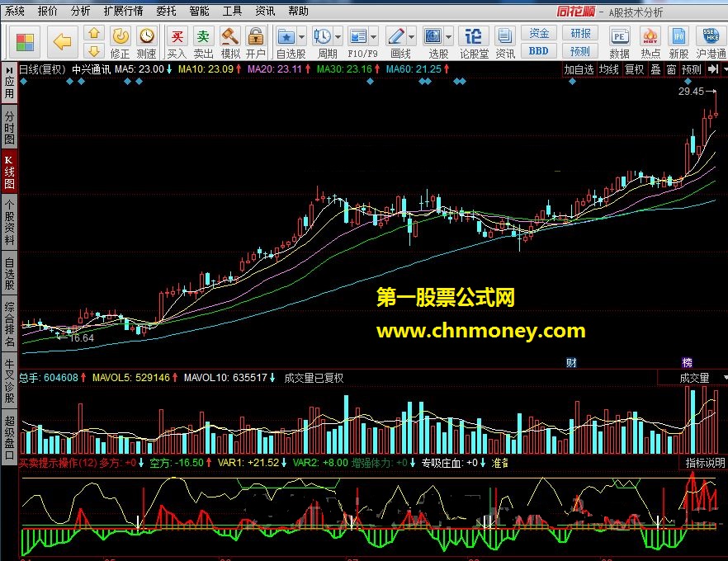Open the 开户 account opening icon
Screen dimensions: 728x561
(x=255, y=42)
